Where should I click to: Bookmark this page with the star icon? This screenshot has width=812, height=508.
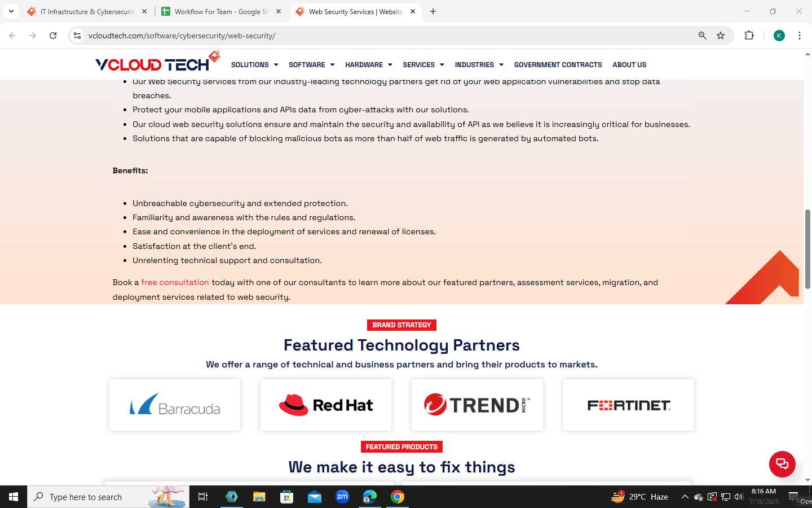[721, 36]
